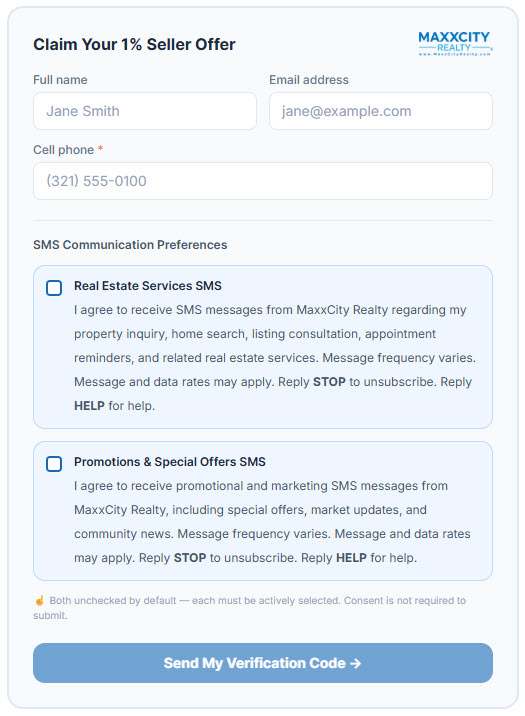Click bold HELP in Real Estate consent text
525x716 pixels.
[x=89, y=406]
